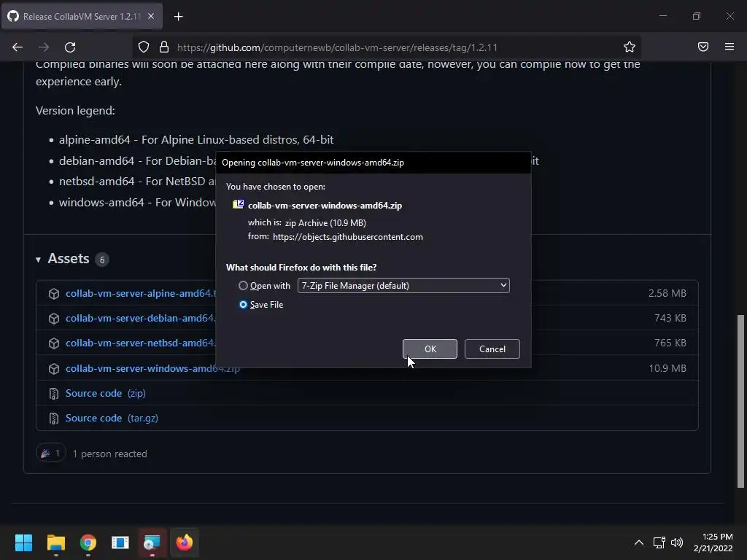Click the package icon beside windows-amd64 asset

click(x=54, y=368)
